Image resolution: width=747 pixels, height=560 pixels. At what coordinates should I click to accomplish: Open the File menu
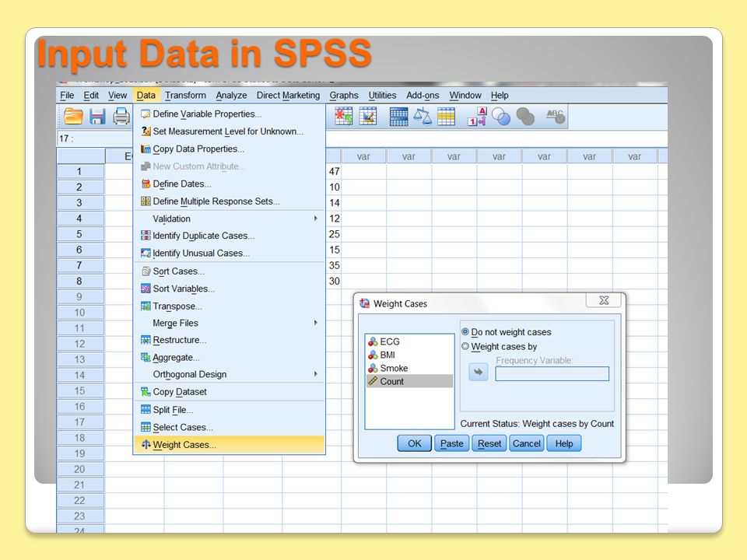(x=67, y=95)
